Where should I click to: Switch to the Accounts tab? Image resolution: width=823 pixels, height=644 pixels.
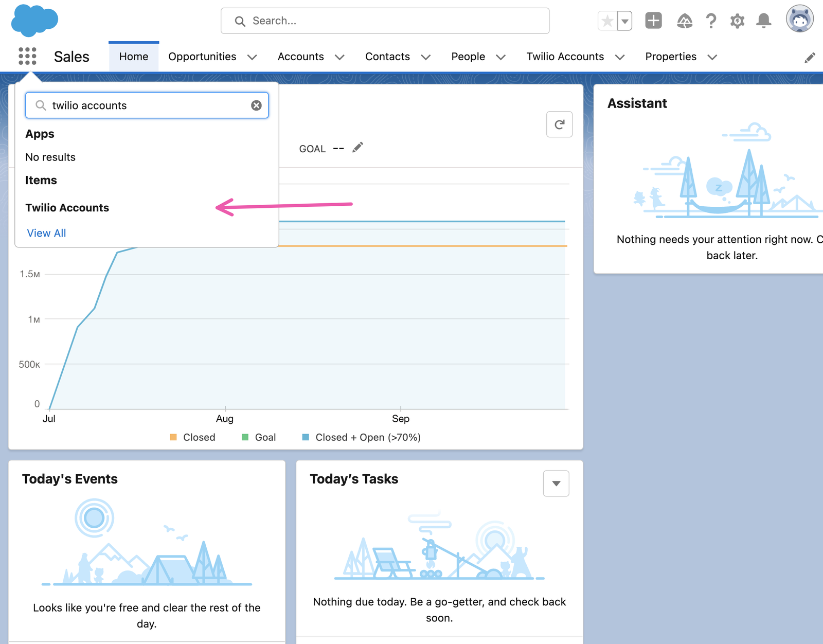tap(300, 57)
